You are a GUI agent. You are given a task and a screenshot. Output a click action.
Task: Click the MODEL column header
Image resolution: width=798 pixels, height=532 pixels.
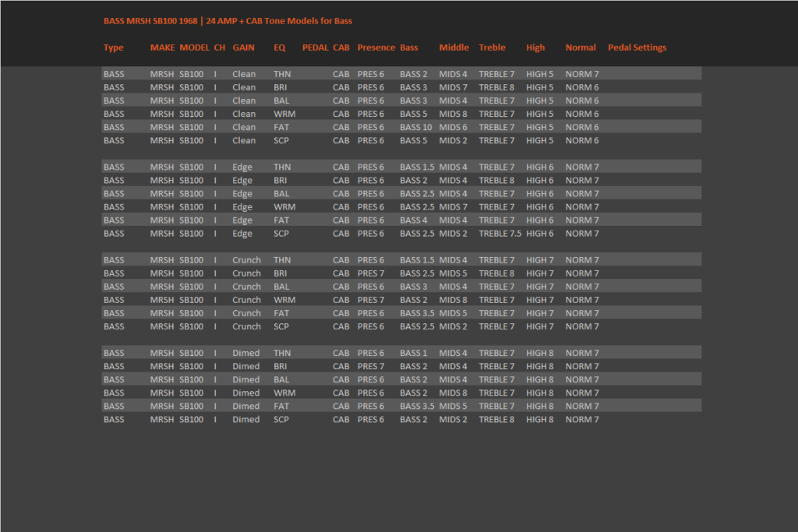[x=194, y=48]
